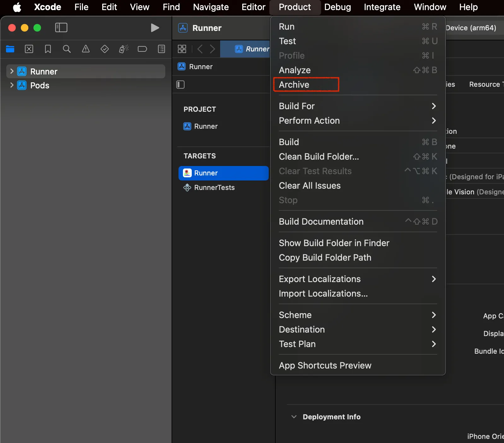Image resolution: width=504 pixels, height=443 pixels.
Task: Toggle the navigator sidebar button
Action: [61, 27]
